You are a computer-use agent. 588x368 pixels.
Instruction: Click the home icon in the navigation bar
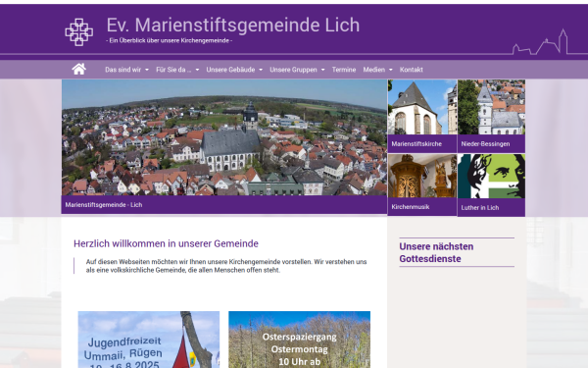point(79,69)
